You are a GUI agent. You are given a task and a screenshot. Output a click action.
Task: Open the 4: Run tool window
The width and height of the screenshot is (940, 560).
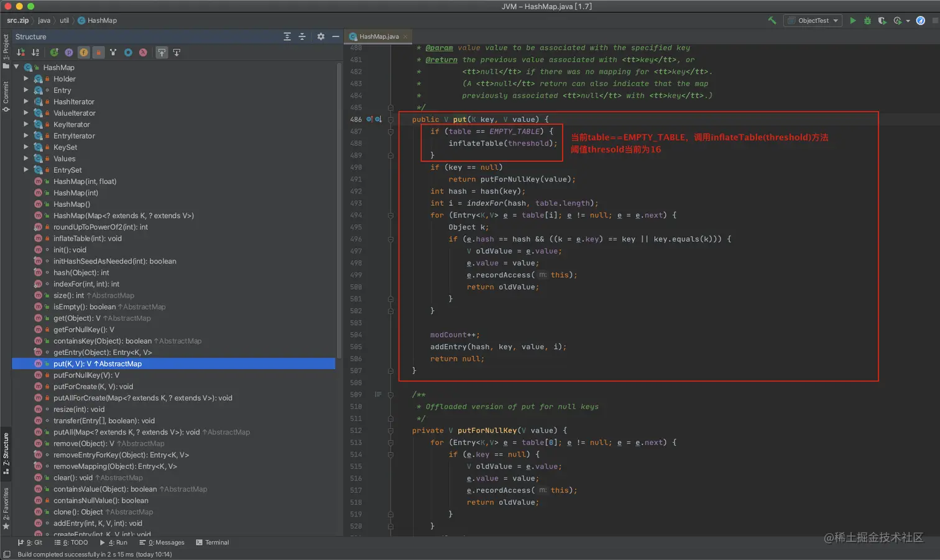pyautogui.click(x=113, y=543)
